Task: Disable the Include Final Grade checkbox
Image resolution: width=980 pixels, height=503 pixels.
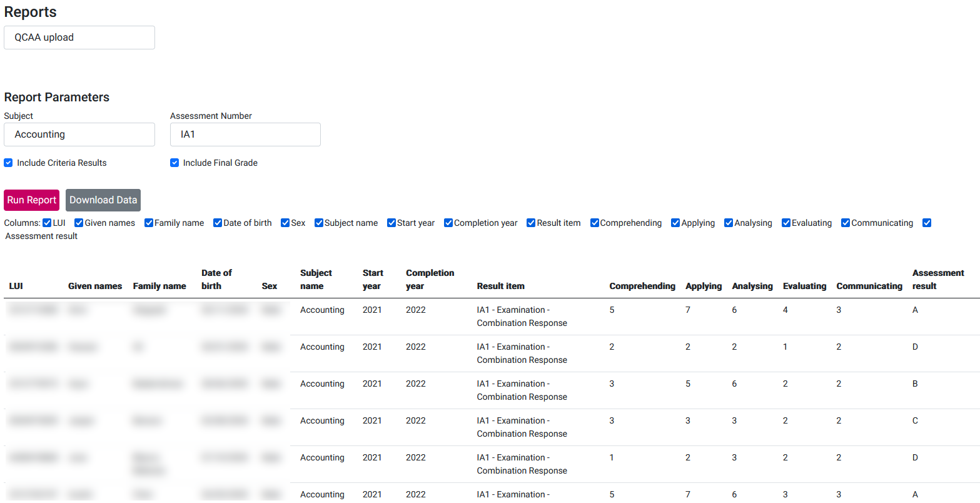Action: (x=174, y=163)
